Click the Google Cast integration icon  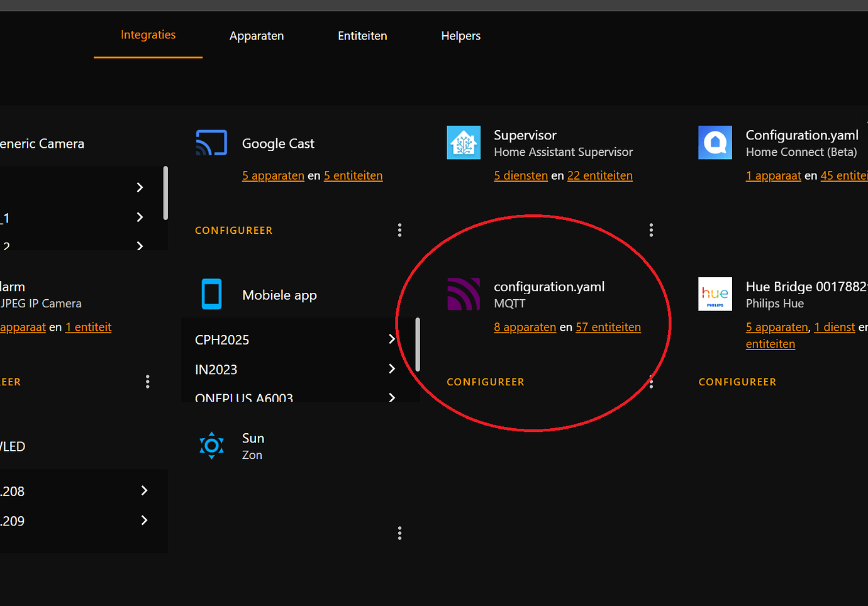pos(211,143)
